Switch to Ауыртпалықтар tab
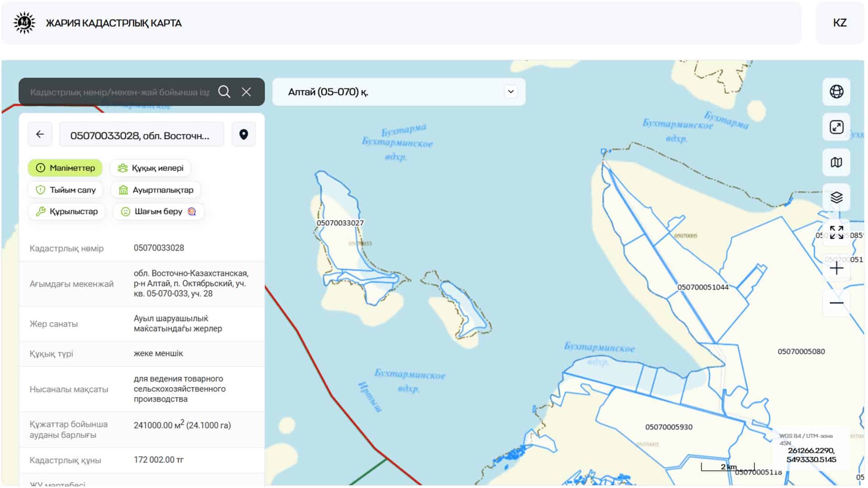This screenshot has height=488, width=868. click(x=156, y=190)
